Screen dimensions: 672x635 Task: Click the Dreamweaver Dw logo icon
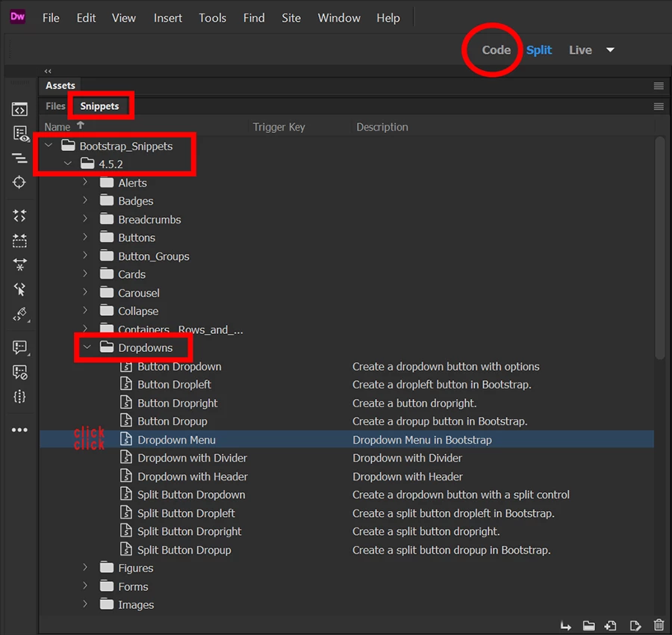point(18,16)
